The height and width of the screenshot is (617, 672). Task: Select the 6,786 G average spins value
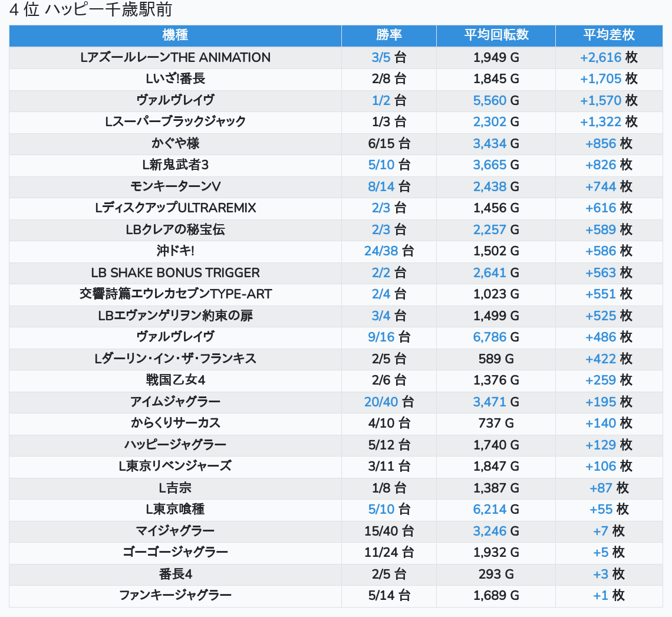point(496,337)
